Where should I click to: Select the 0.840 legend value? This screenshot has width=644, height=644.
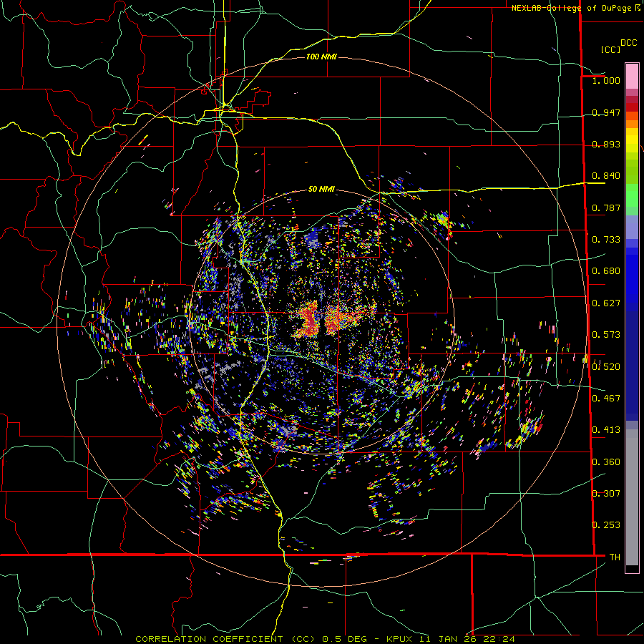point(606,176)
